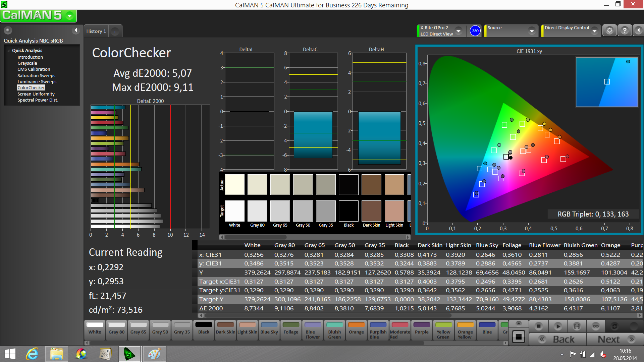Open the Direct Display Control dropdown
Image resolution: width=644 pixels, height=362 pixels.
pyautogui.click(x=594, y=31)
